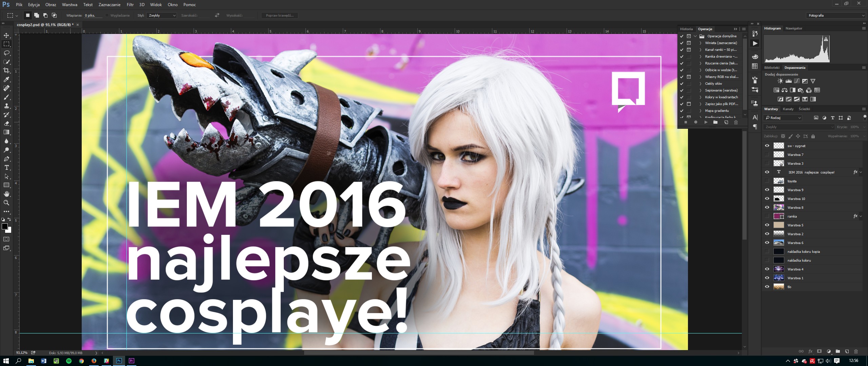Toggle Quick Mask mode icon
868x366 pixels.
point(6,239)
